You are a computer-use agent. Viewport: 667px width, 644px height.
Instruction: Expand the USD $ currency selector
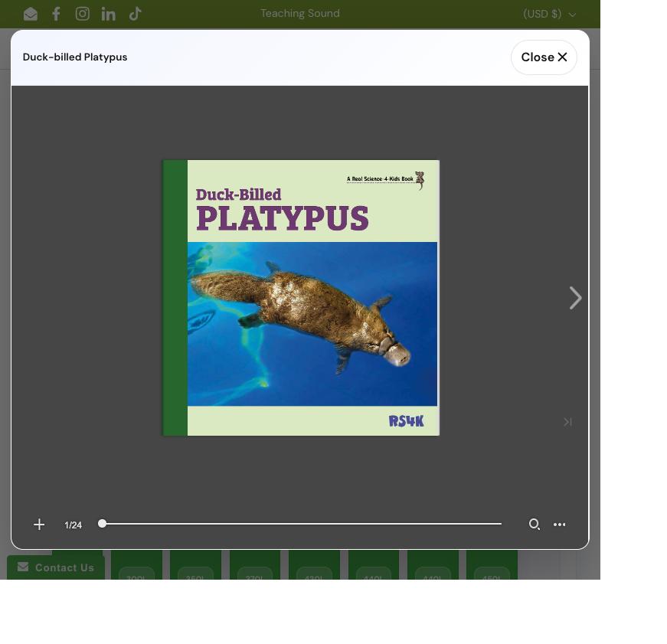pyautogui.click(x=549, y=14)
